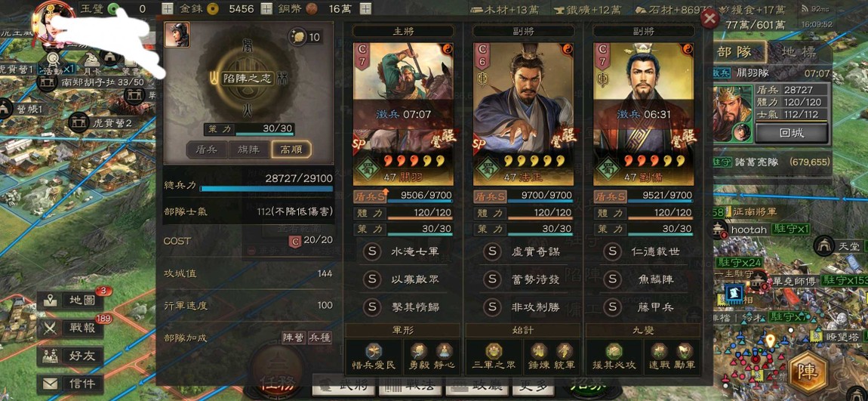Switch to the 部隊 tab
Image resolution: width=868 pixels, height=401 pixels.
pyautogui.click(x=735, y=53)
